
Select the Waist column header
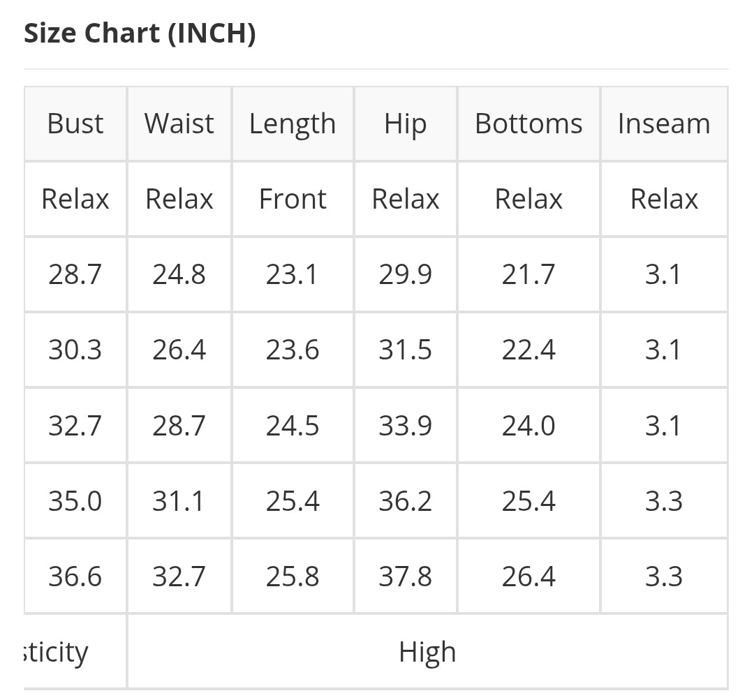click(179, 124)
